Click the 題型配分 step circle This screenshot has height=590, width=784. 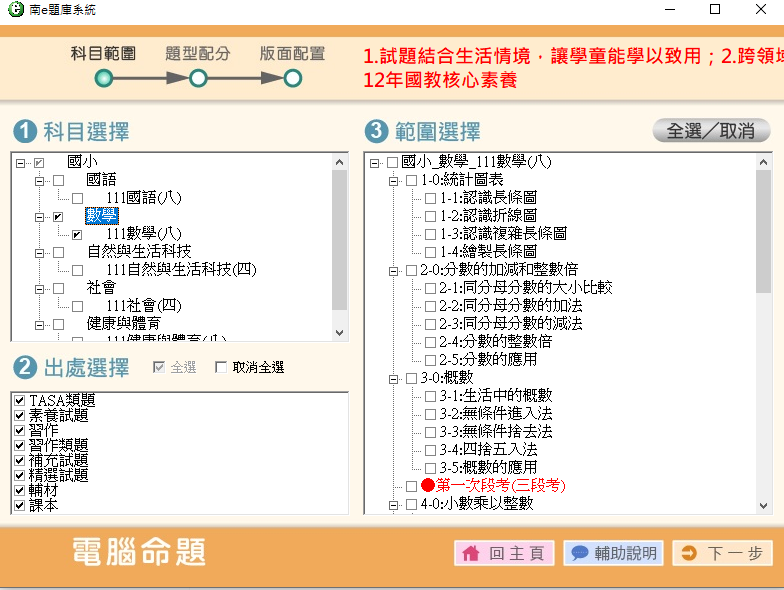[198, 78]
